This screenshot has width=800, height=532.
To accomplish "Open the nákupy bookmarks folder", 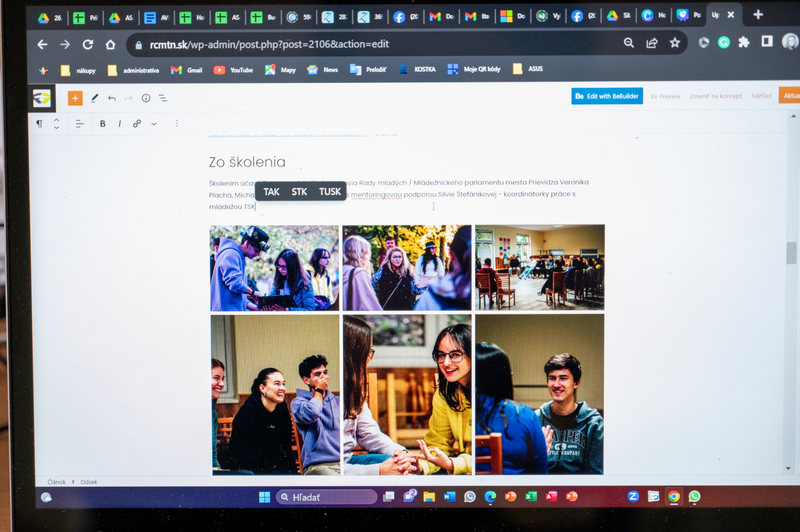I will pyautogui.click(x=78, y=70).
